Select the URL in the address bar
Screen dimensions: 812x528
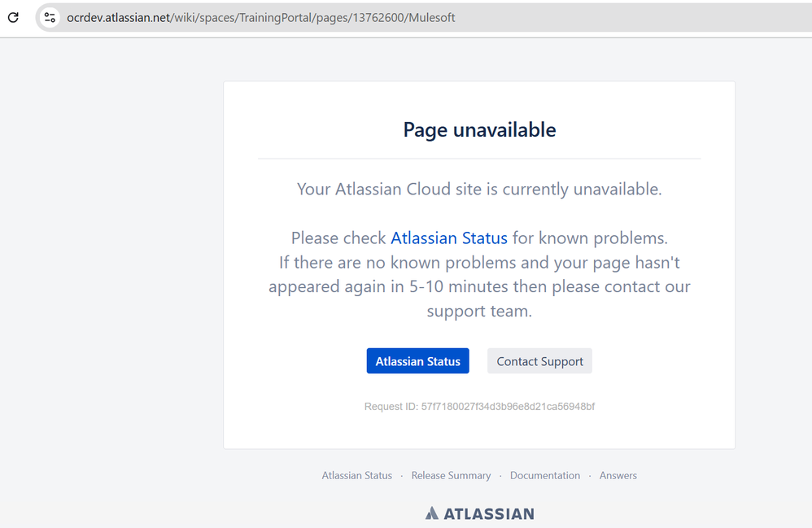pyautogui.click(x=260, y=18)
